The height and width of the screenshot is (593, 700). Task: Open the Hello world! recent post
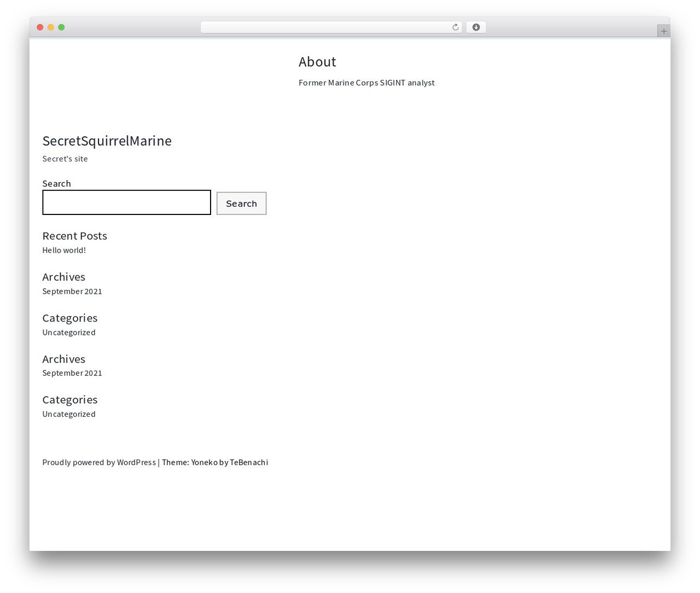[x=64, y=250]
